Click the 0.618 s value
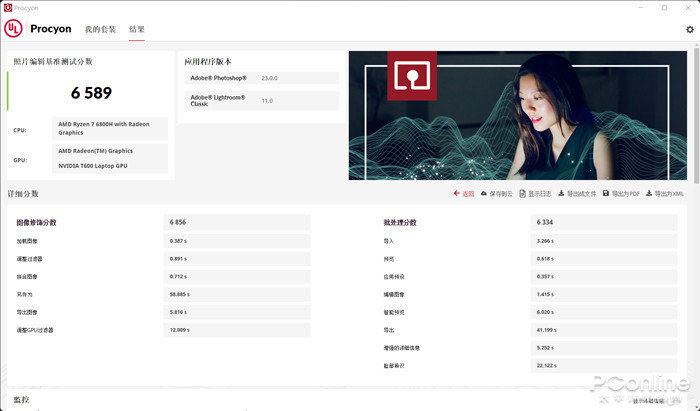700x411 pixels. pos(545,259)
